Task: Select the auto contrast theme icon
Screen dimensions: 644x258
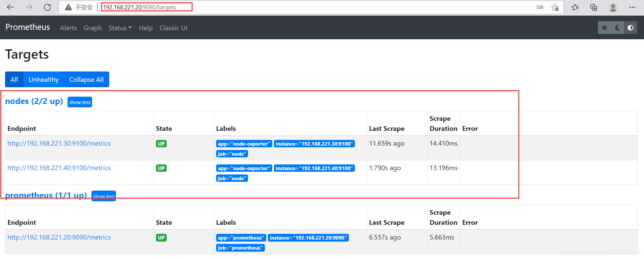Action: [x=631, y=28]
